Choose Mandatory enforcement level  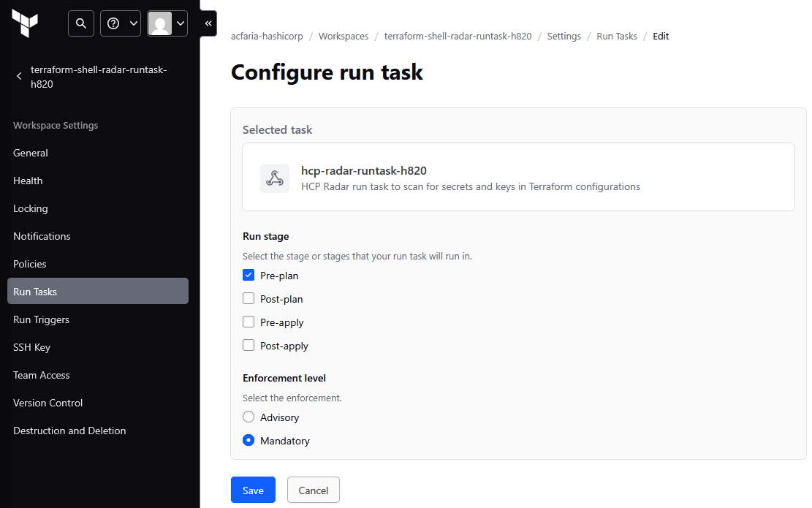(x=248, y=441)
